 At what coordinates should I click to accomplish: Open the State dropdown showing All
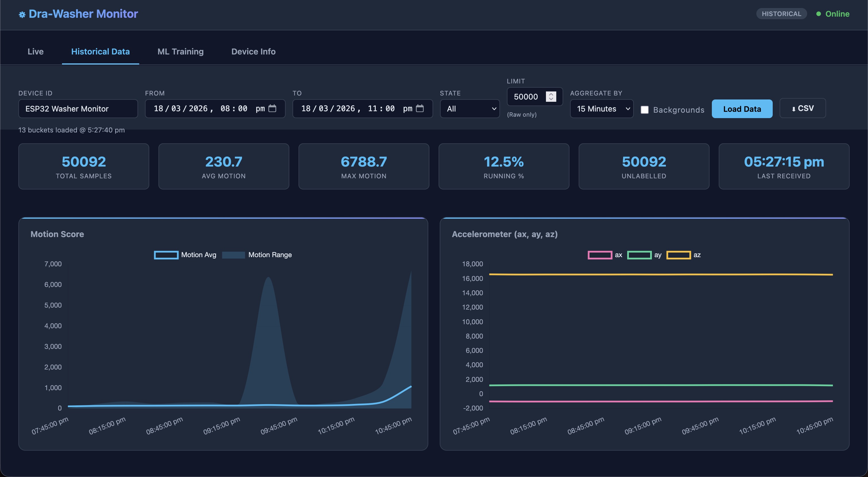(x=470, y=109)
